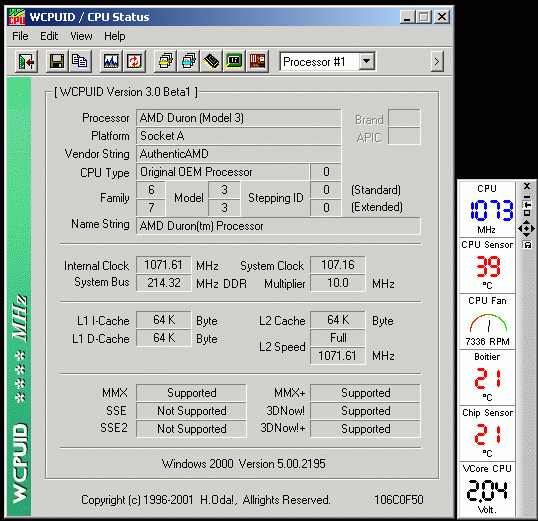
Task: Open chipset info red motherboard icon
Action: click(257, 62)
